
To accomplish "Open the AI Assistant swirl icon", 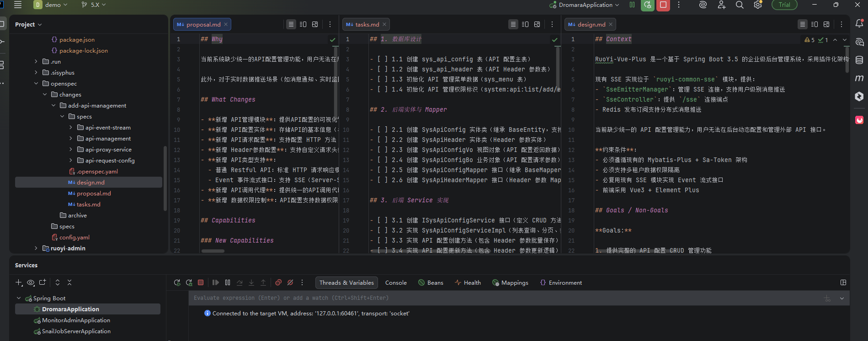I will tap(703, 5).
